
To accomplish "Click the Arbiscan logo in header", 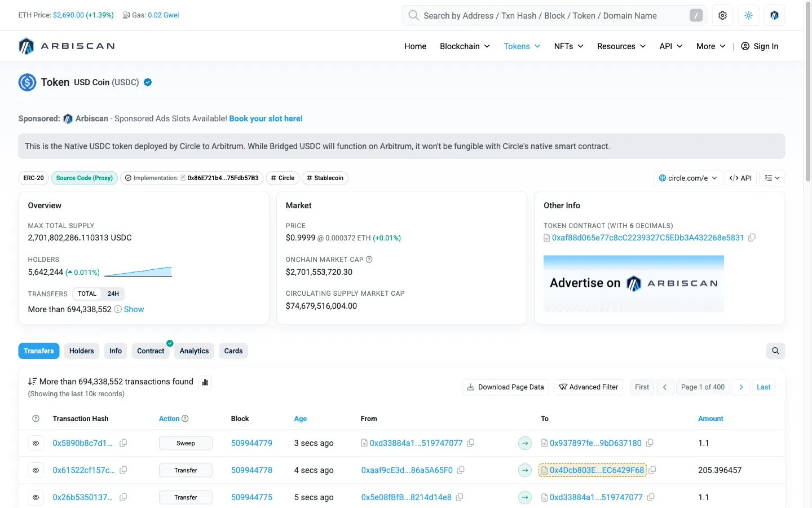I will point(67,46).
